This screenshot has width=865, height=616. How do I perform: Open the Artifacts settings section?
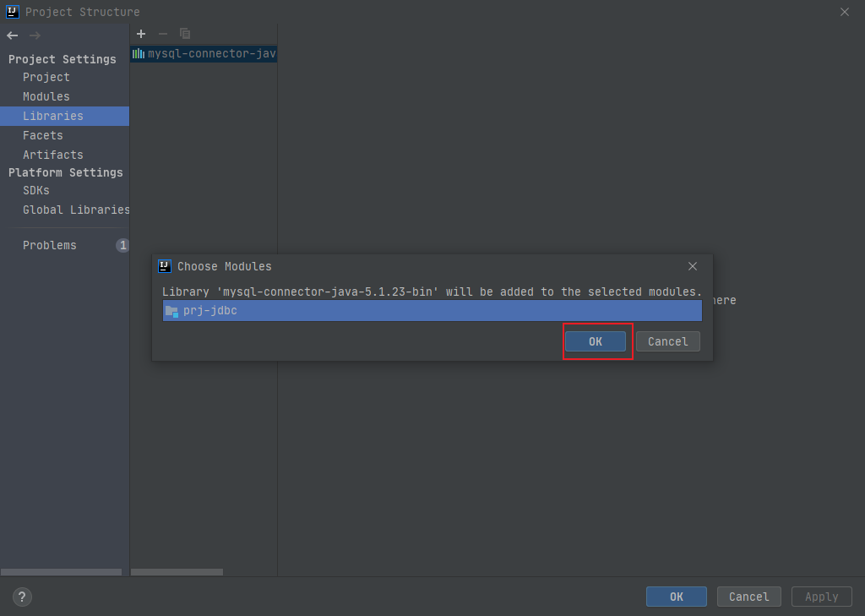53,155
